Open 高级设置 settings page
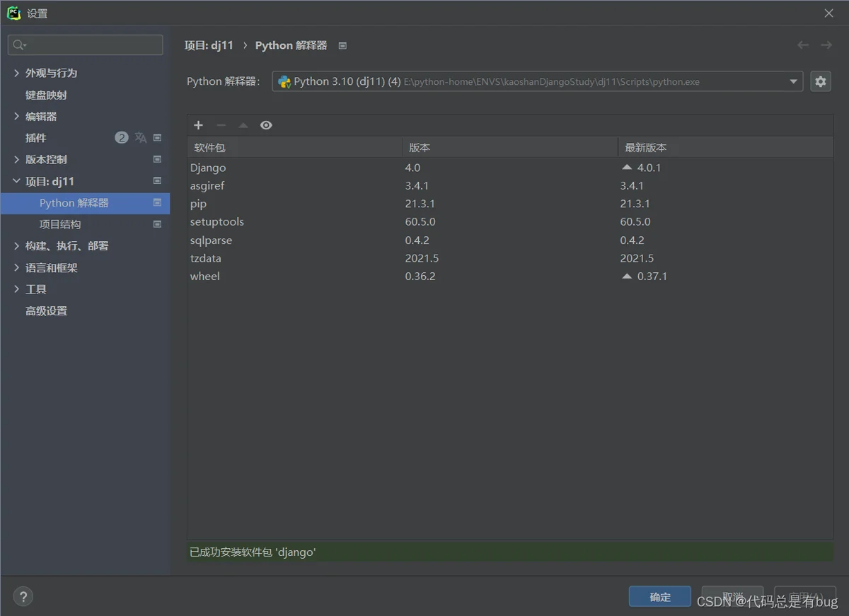The width and height of the screenshot is (849, 616). 47,310
